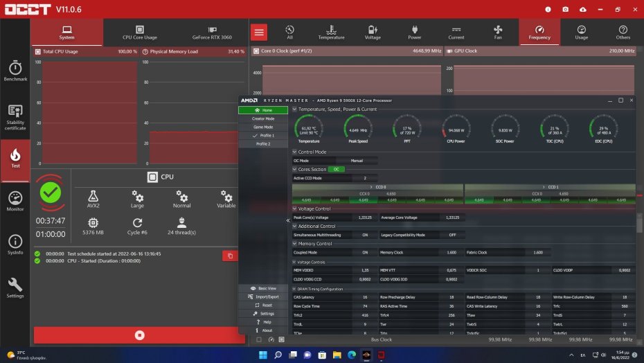
Task: Click the Windows Start button
Action: 263,355
